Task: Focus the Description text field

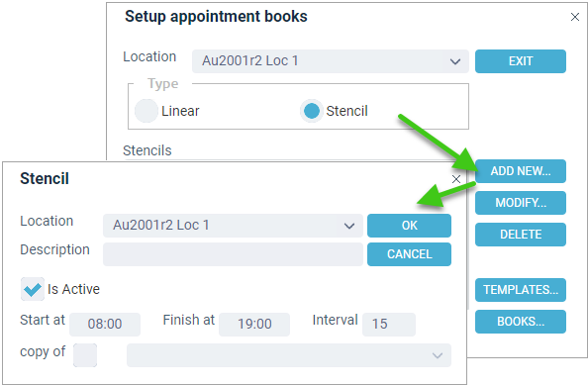Action: tap(233, 254)
